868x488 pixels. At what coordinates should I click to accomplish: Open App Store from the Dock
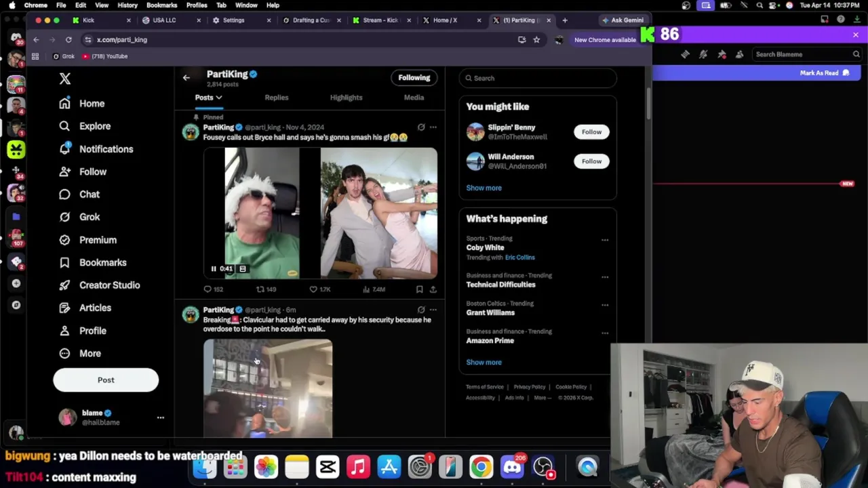point(389,467)
